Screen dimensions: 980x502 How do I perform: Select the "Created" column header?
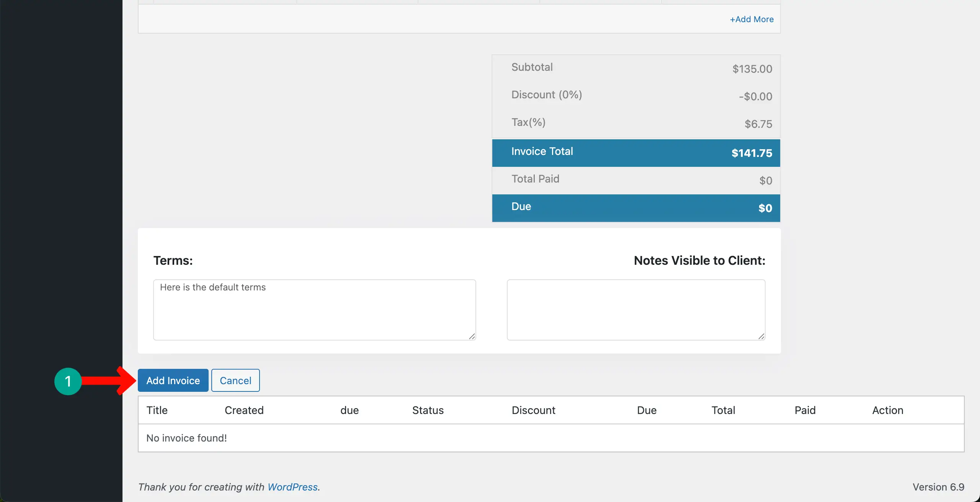pyautogui.click(x=244, y=410)
